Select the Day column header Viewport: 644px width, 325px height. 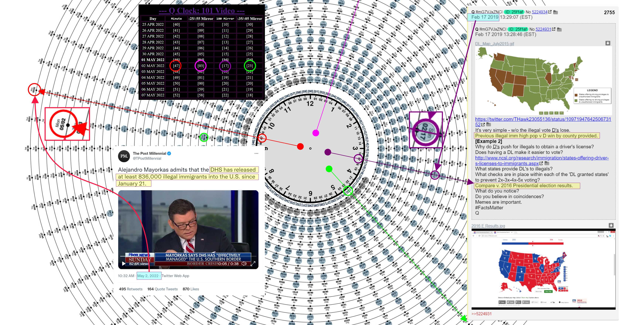tap(153, 18)
